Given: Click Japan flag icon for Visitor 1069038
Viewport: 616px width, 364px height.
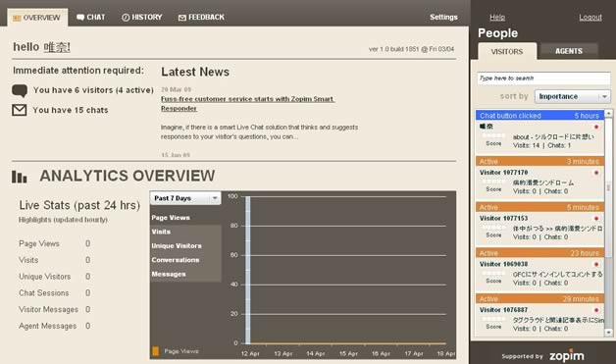Looking at the screenshot, I should pos(596,264).
